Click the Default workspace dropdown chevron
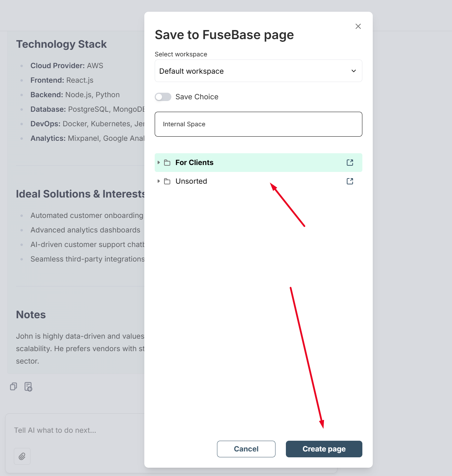Screen dimensions: 452x476 click(354, 71)
